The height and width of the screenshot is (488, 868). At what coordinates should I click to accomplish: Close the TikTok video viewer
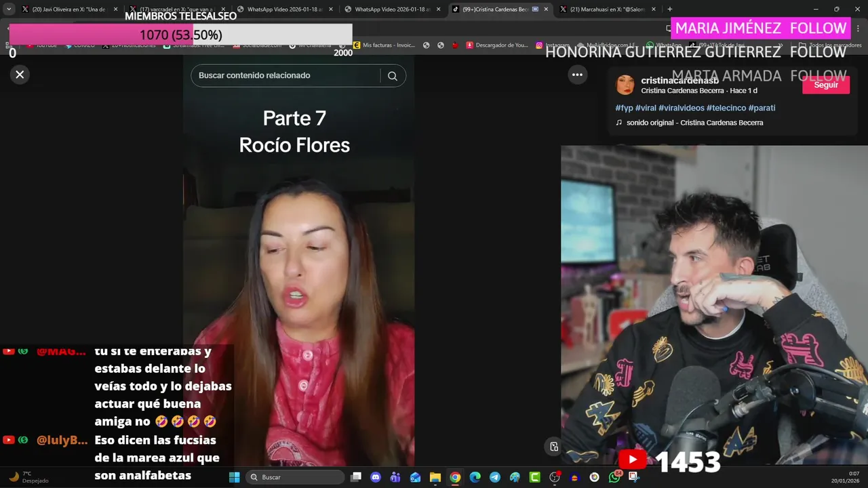tap(20, 75)
